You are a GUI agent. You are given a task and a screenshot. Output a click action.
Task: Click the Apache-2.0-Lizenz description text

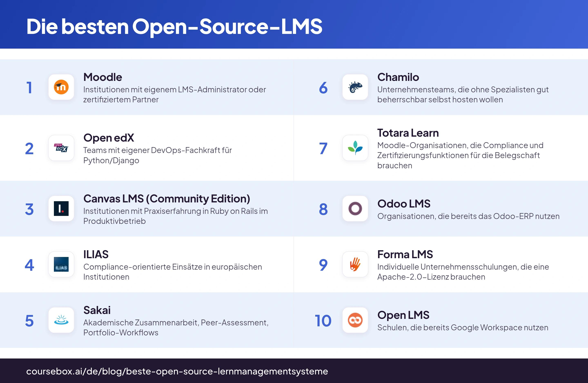tap(463, 272)
